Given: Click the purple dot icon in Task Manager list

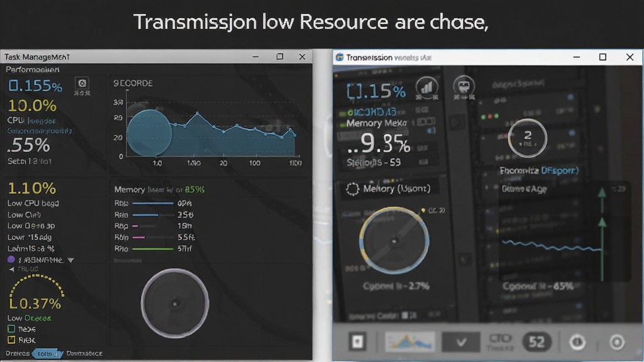Looking at the screenshot, I should [x=11, y=260].
